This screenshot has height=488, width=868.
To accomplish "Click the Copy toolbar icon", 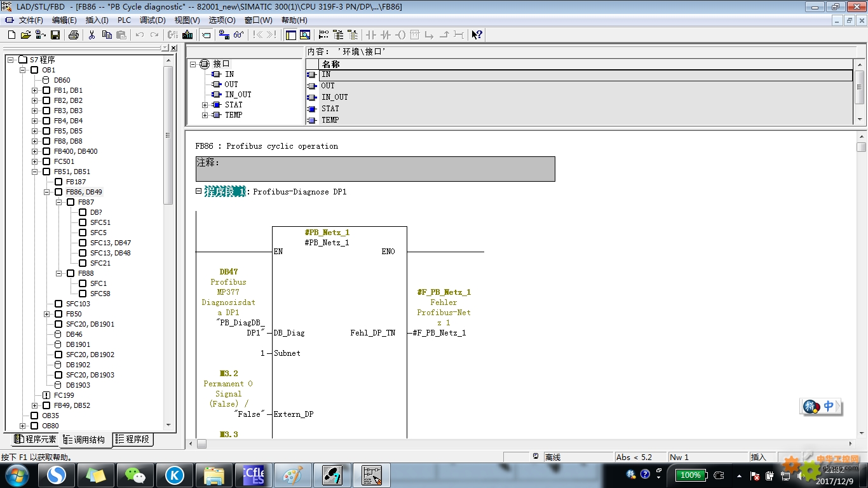I will tap(107, 35).
